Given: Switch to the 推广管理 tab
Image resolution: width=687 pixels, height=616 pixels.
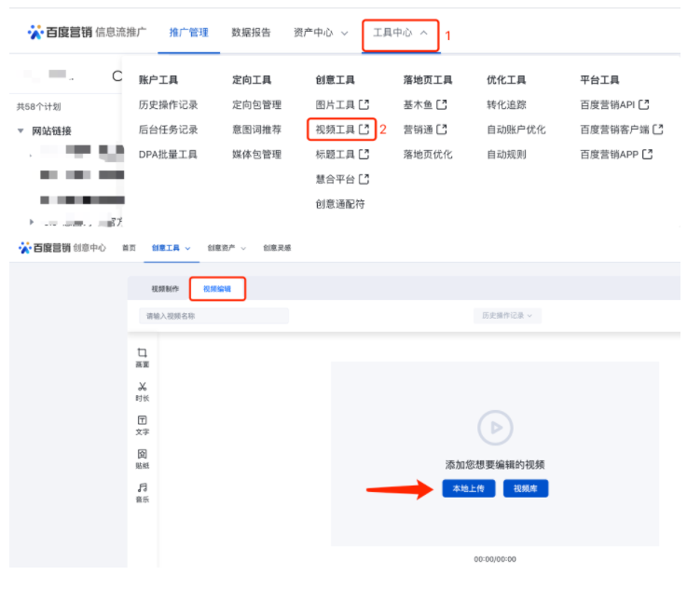Looking at the screenshot, I should [x=189, y=33].
